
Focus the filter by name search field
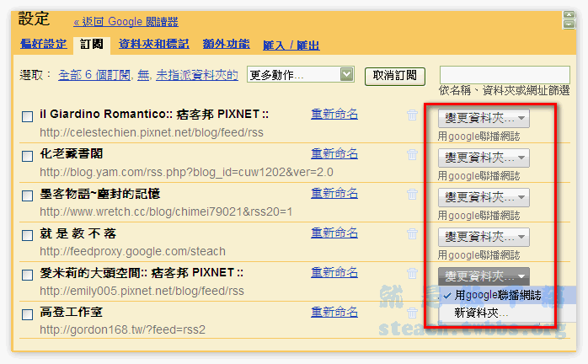[x=505, y=75]
